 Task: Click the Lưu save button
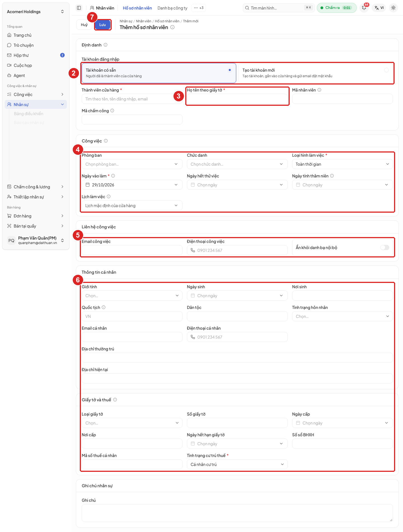[103, 25]
